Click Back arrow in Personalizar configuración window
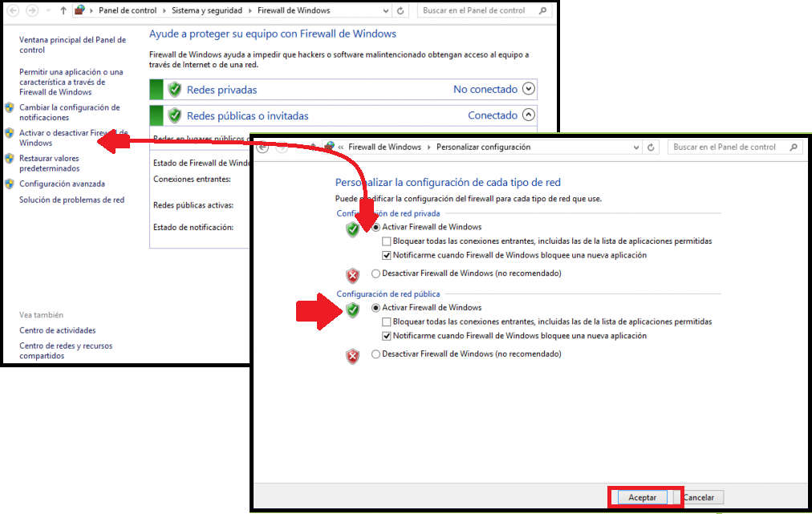 (263, 148)
